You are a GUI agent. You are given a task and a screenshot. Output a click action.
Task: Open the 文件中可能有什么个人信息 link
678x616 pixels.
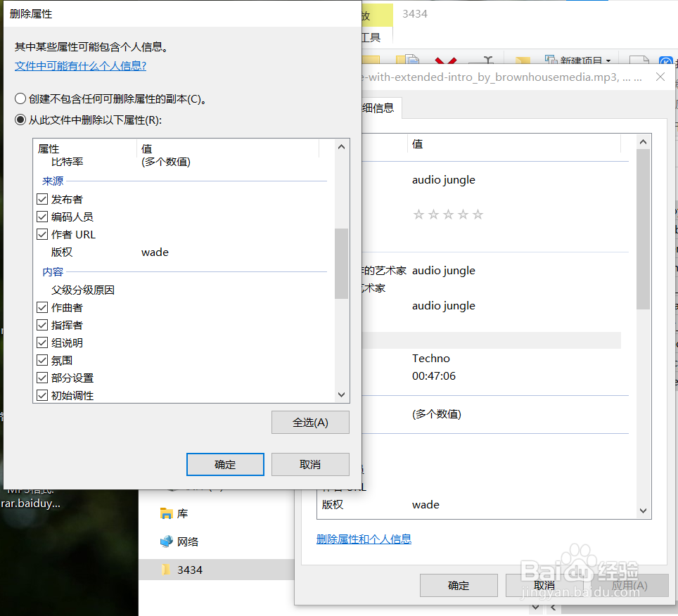80,65
